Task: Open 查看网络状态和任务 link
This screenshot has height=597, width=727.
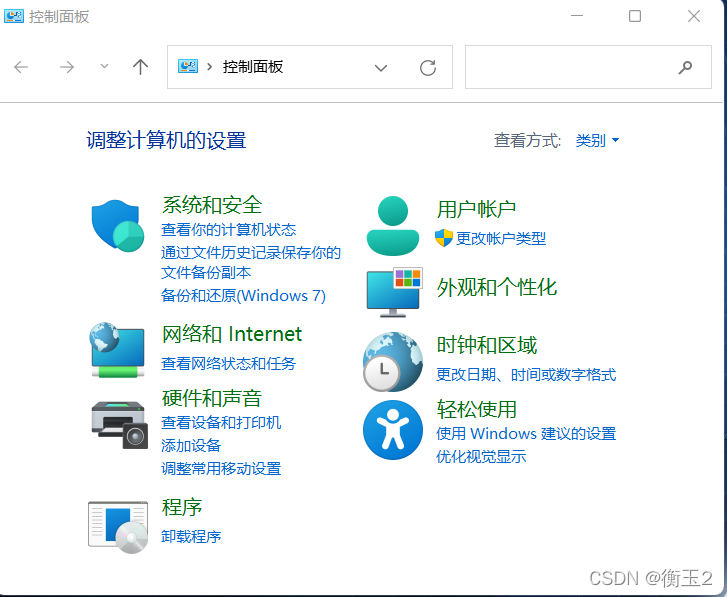Action: tap(228, 363)
